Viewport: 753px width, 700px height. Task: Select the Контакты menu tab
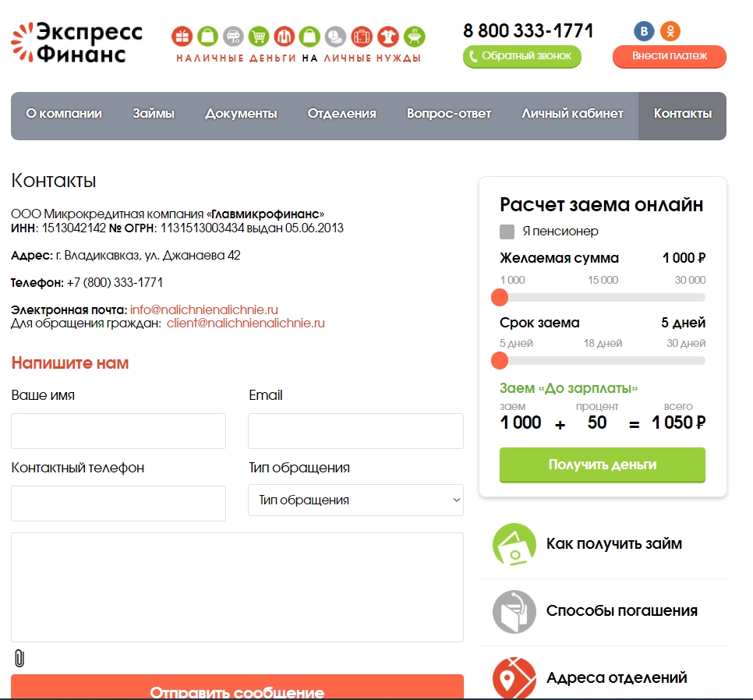pos(682,115)
